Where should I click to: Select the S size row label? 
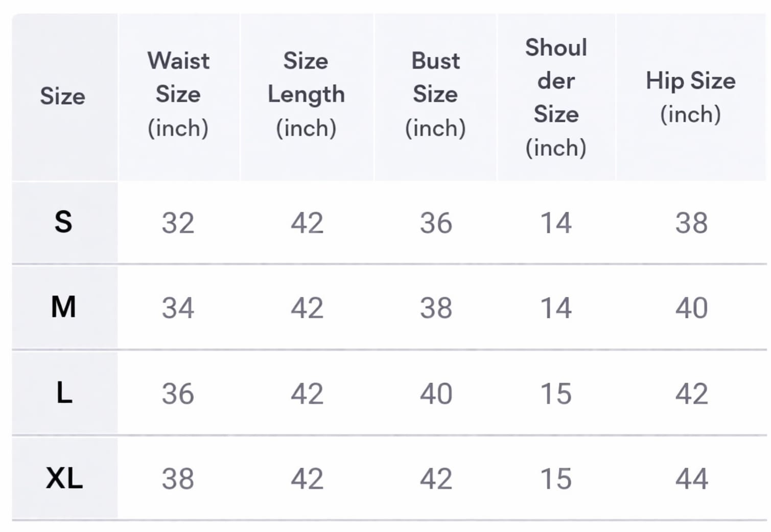(x=63, y=222)
